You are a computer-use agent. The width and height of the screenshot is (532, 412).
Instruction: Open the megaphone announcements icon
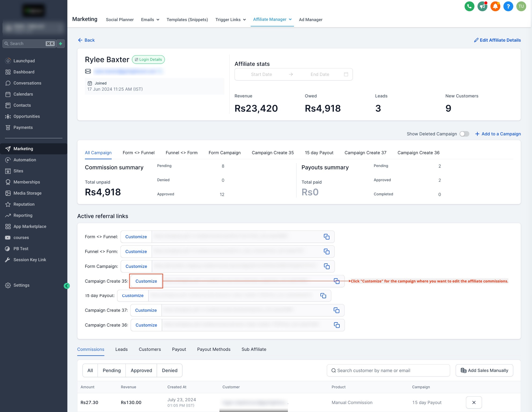482,6
